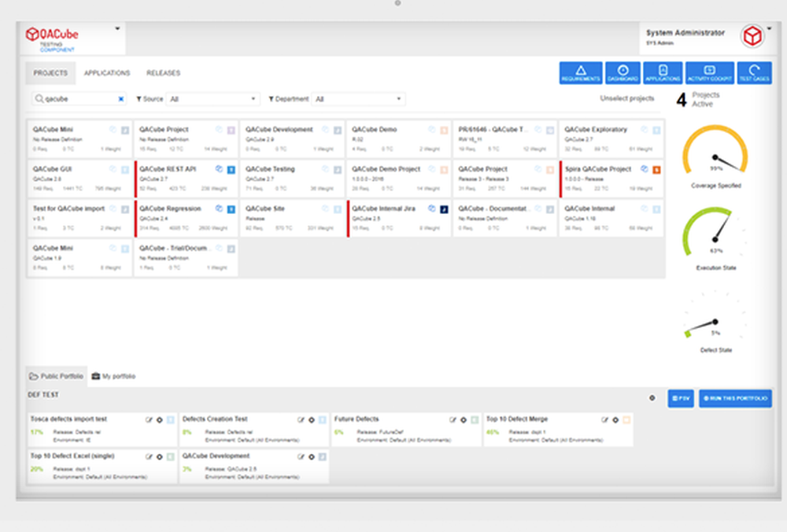Open settings gear for Future Defects

click(464, 419)
